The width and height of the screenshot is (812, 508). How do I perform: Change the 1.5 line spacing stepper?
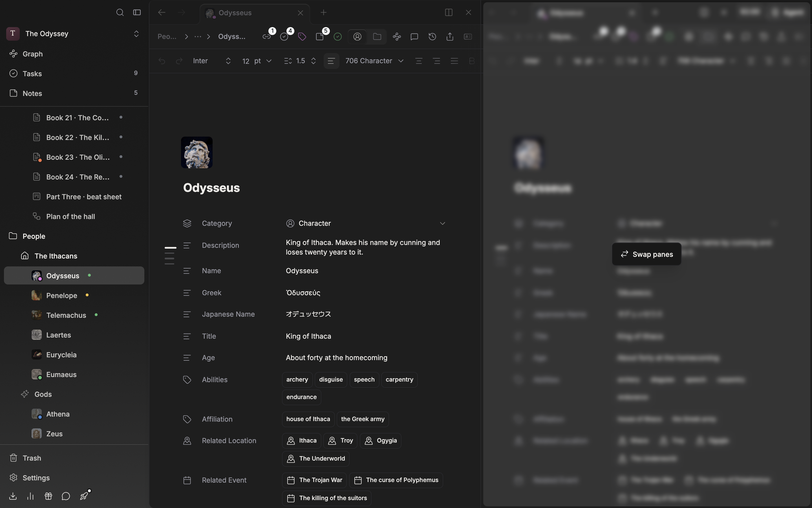tap(313, 61)
